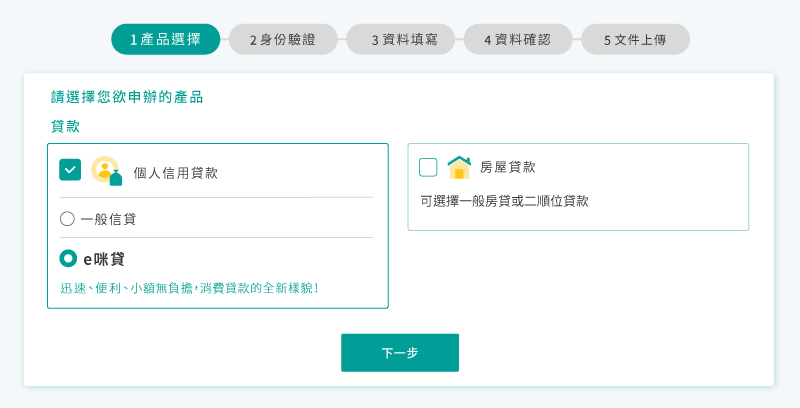Image resolution: width=800 pixels, height=408 pixels.
Task: Click the 下一步 button
Action: [400, 353]
